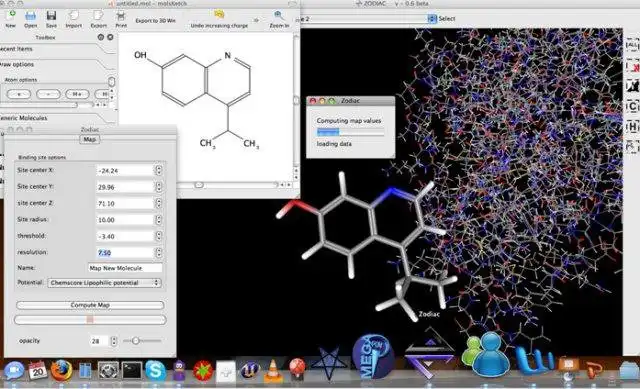Click the Atom options scrollbar handle in Toolbox
The height and width of the screenshot is (389, 640).
coord(111,82)
